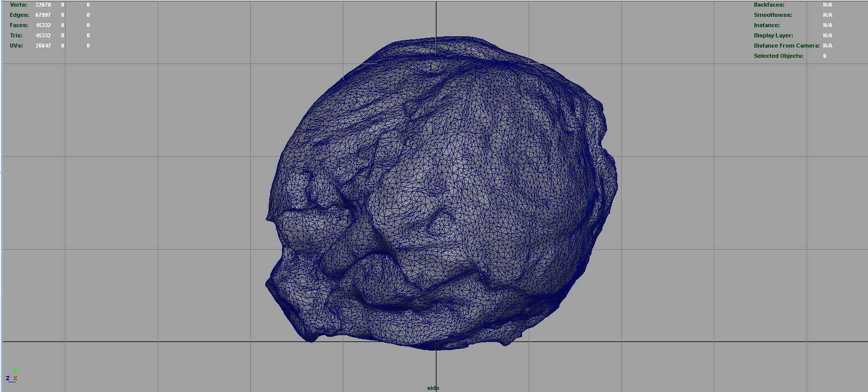
Task: Click the "Smoothness:" label
Action: (x=773, y=15)
